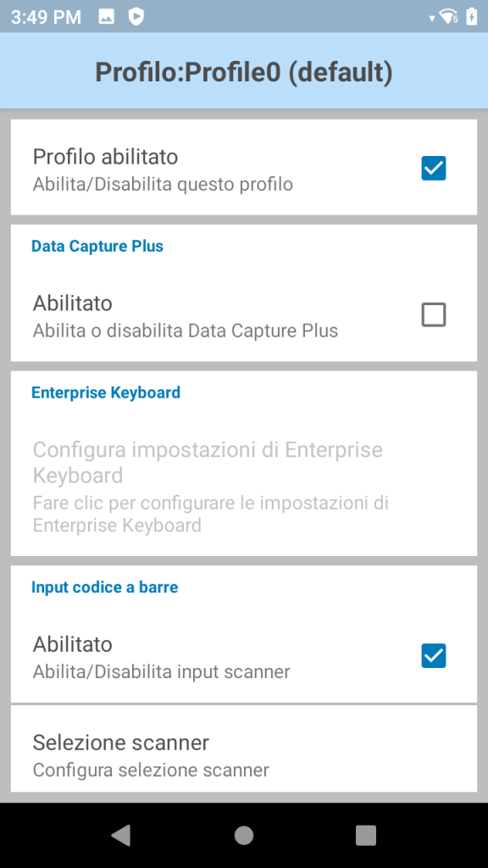Tap the shield notification icon in status bar

pyautogui.click(x=136, y=15)
